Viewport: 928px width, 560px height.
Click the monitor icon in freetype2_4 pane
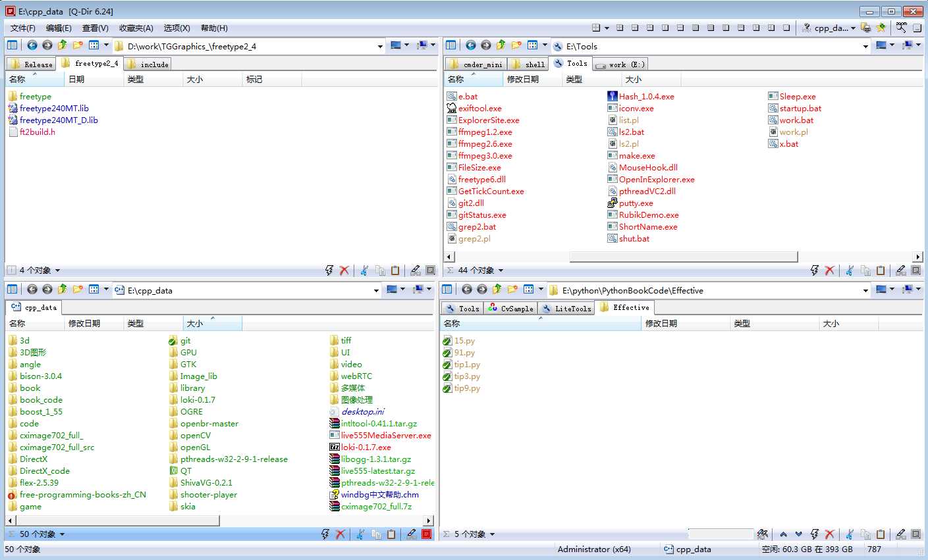point(396,45)
